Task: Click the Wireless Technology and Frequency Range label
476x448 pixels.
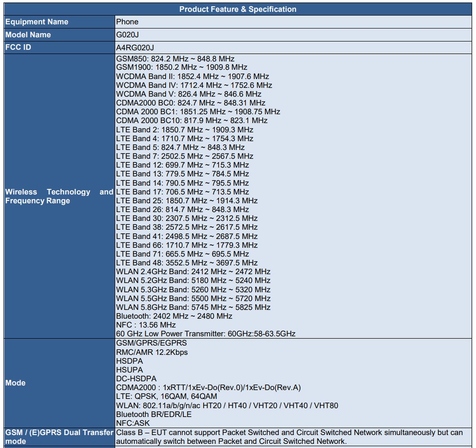Action: [x=59, y=196]
